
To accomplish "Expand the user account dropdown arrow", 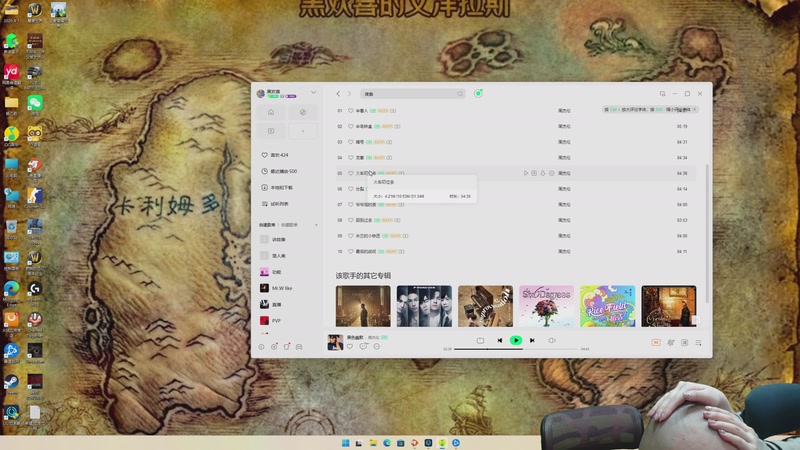I will click(313, 93).
